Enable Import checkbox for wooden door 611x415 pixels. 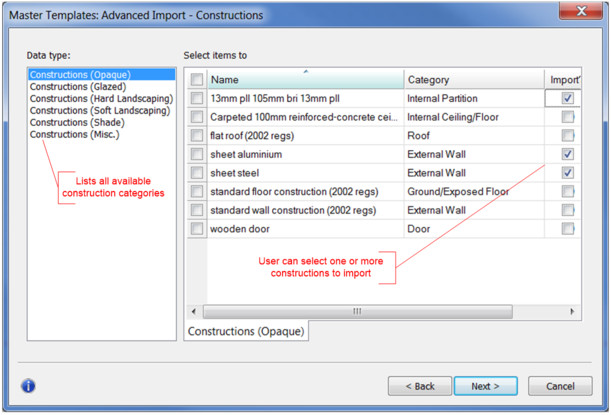click(x=568, y=229)
